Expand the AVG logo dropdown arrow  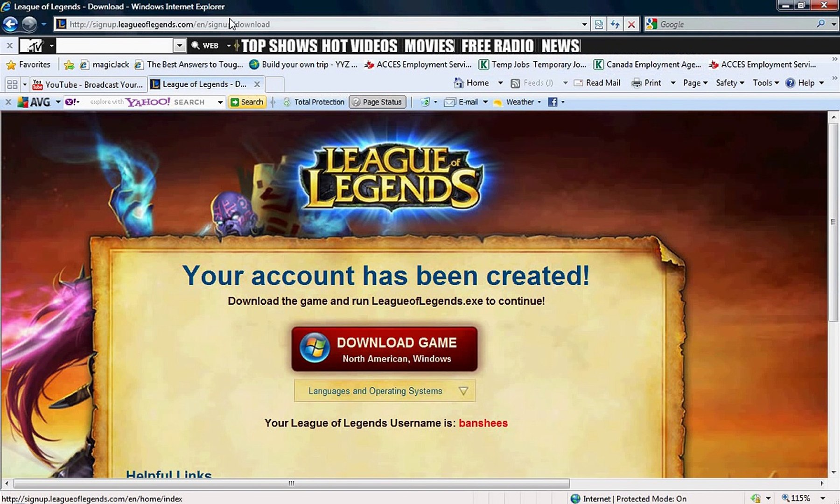[58, 102]
